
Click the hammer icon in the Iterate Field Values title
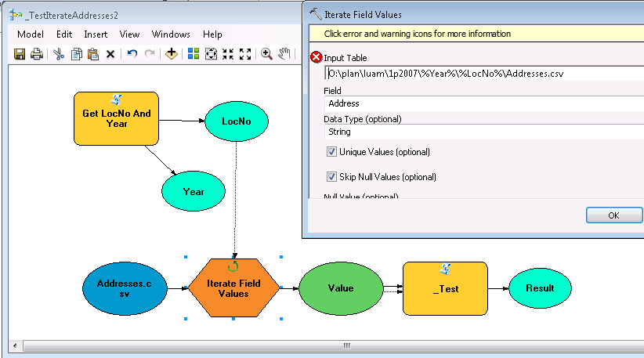pos(316,14)
